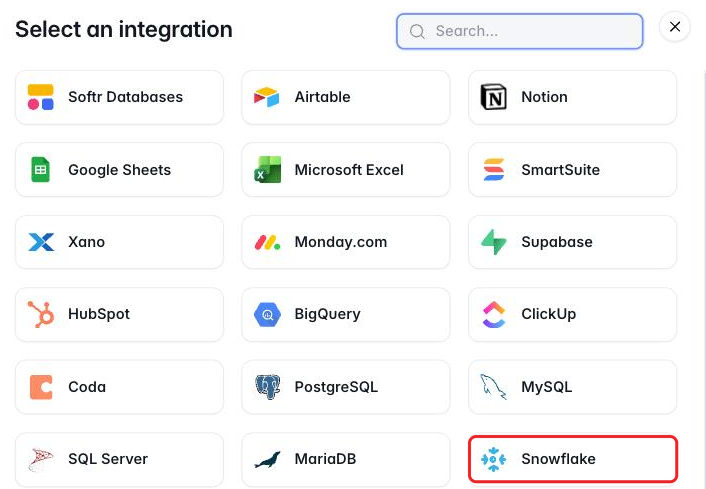This screenshot has width=706, height=489.
Task: Click the Supabase lightning logo icon
Action: [493, 242]
